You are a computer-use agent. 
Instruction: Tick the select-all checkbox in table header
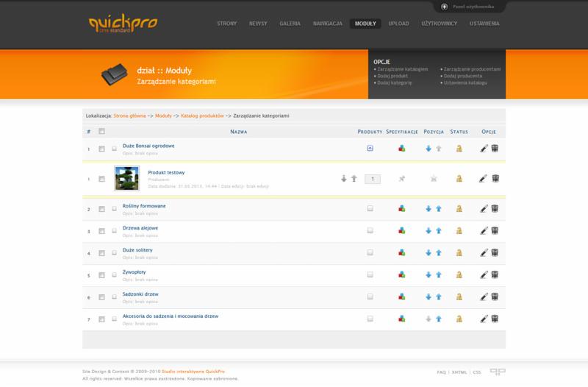101,132
